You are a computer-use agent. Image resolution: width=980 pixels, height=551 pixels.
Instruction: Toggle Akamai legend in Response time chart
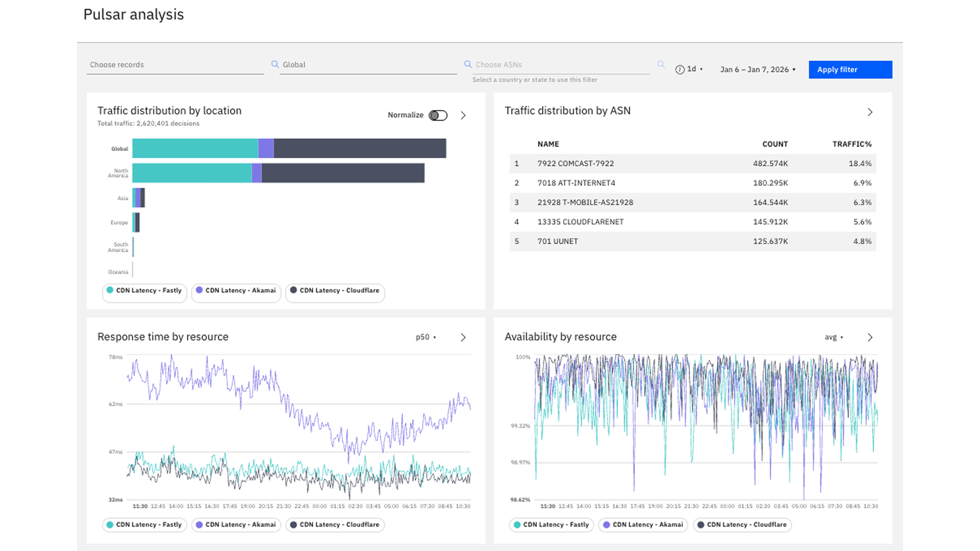click(x=236, y=525)
